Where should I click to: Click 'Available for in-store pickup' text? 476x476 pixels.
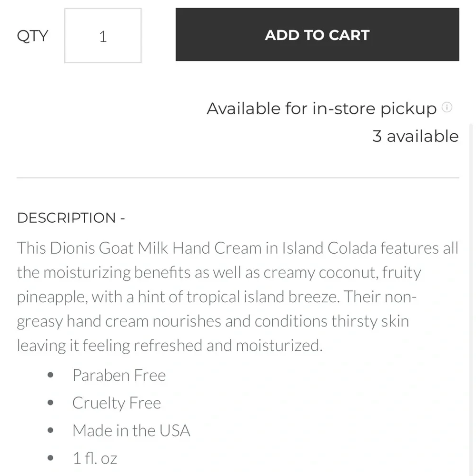[x=321, y=108]
